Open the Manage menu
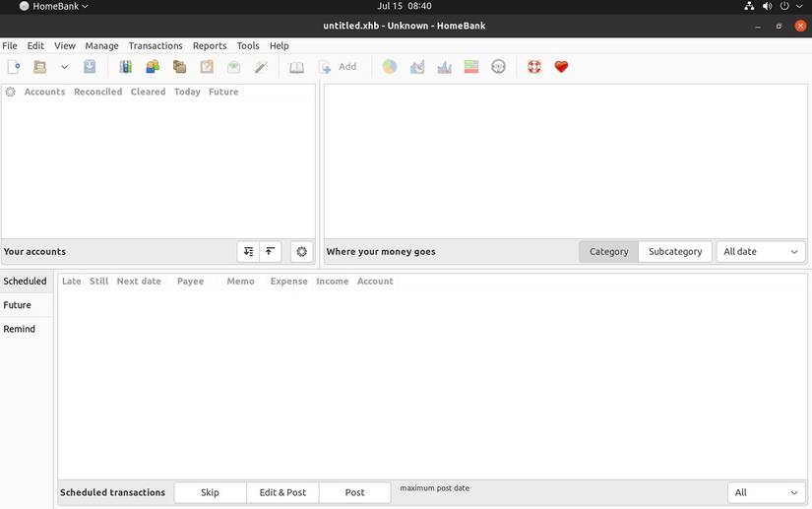Screen dimensions: 812x509 [x=101, y=45]
